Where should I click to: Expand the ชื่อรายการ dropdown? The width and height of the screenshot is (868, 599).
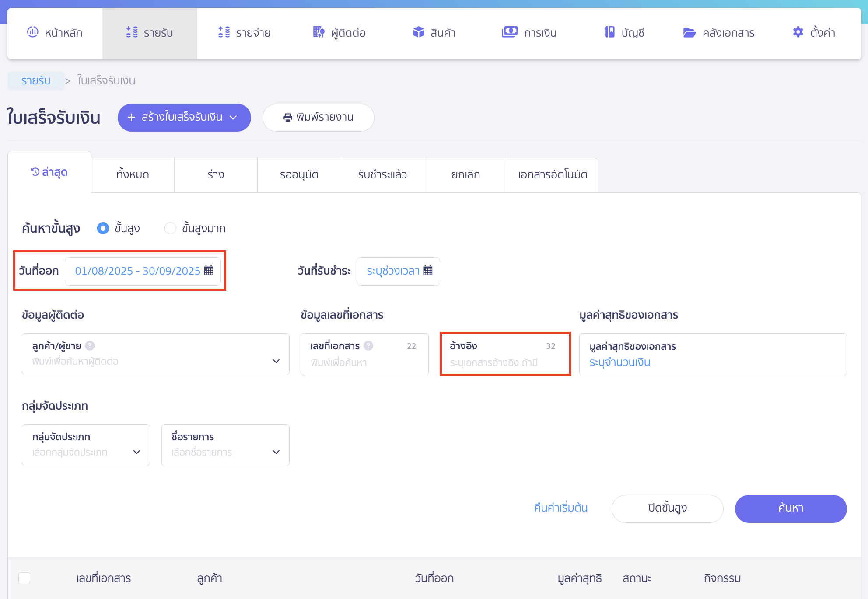point(276,452)
